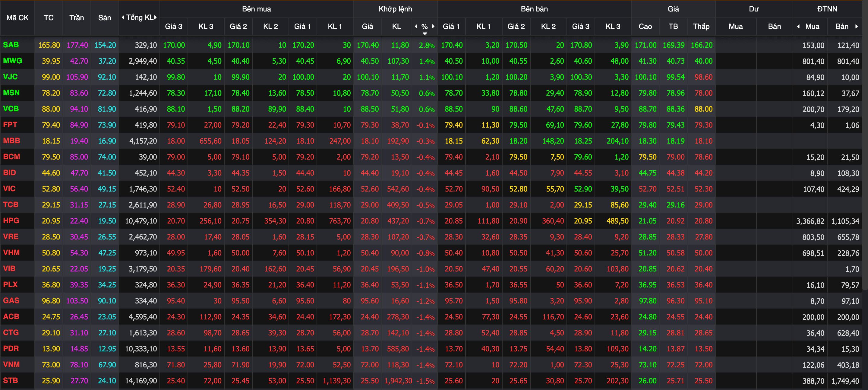Click MBB's bid volume 655,60
The image size is (868, 390).
[210, 141]
